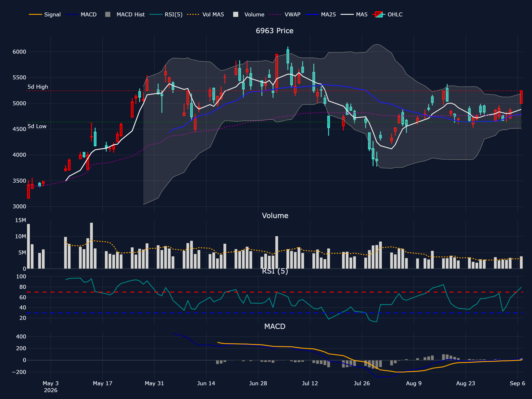Screen dimensions: 532x399
Task: Click the Aug 23 axis label
Action: (466, 383)
